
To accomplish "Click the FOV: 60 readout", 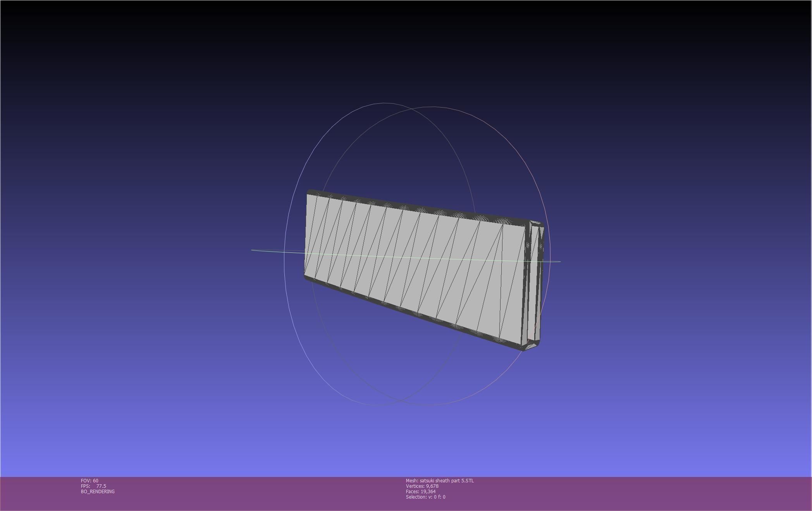I will pyautogui.click(x=89, y=480).
